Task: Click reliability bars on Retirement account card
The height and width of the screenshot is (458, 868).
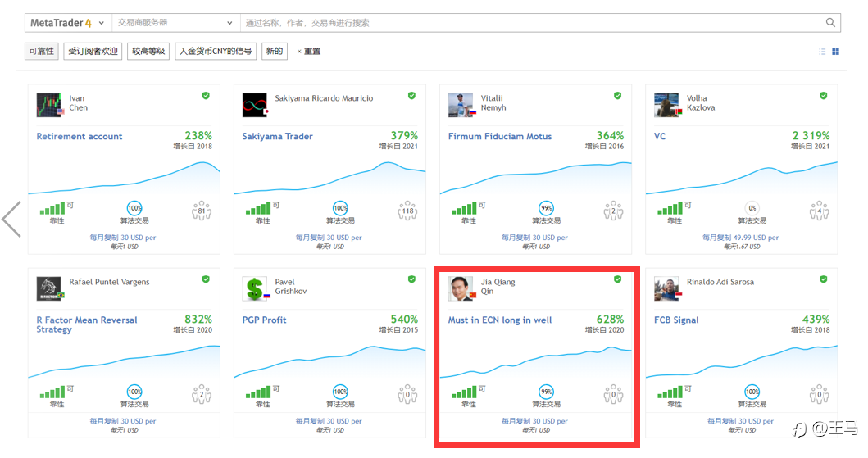Action: 52,209
